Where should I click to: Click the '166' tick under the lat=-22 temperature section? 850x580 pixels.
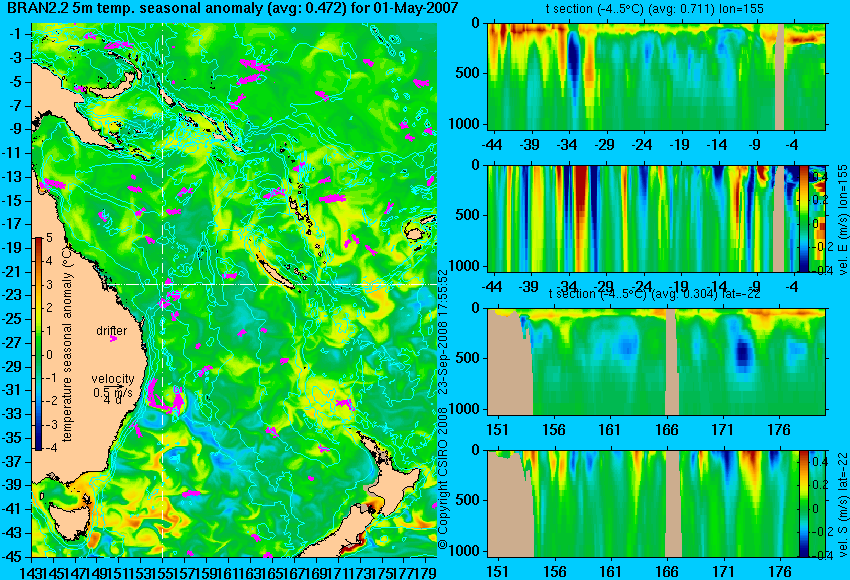pos(666,430)
